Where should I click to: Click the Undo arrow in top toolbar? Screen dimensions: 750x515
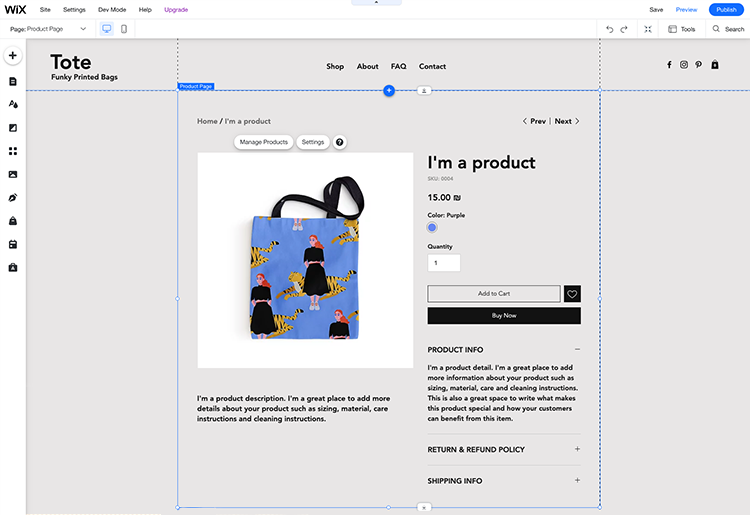pos(609,29)
